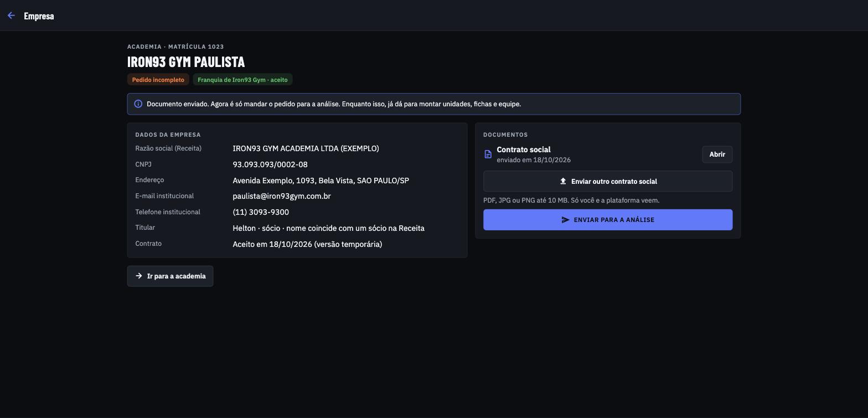Image resolution: width=868 pixels, height=418 pixels.
Task: Click the Franquia de Iron93 Gym aceito badge
Action: pos(242,80)
